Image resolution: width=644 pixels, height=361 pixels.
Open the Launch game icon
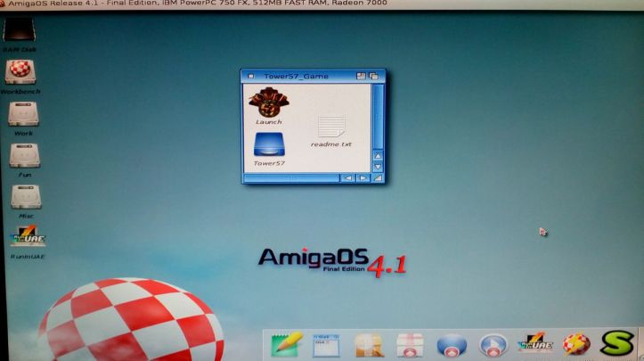267,103
